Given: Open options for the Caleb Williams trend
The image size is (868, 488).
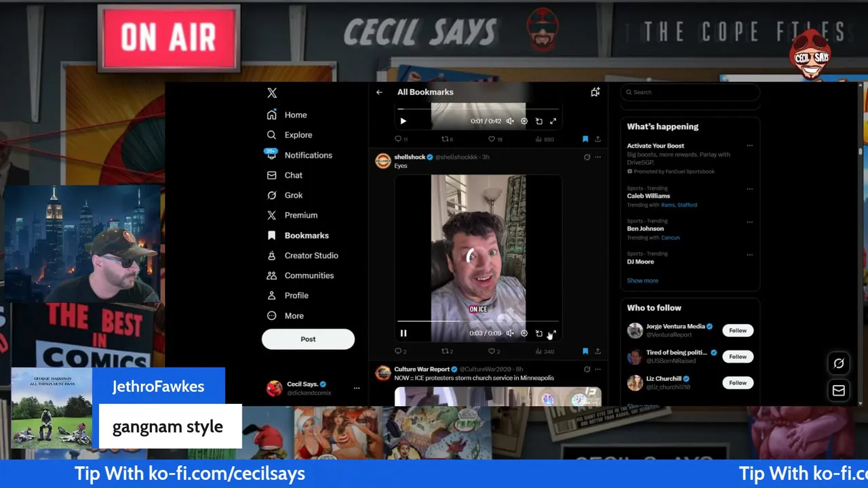Looking at the screenshot, I should pos(749,189).
